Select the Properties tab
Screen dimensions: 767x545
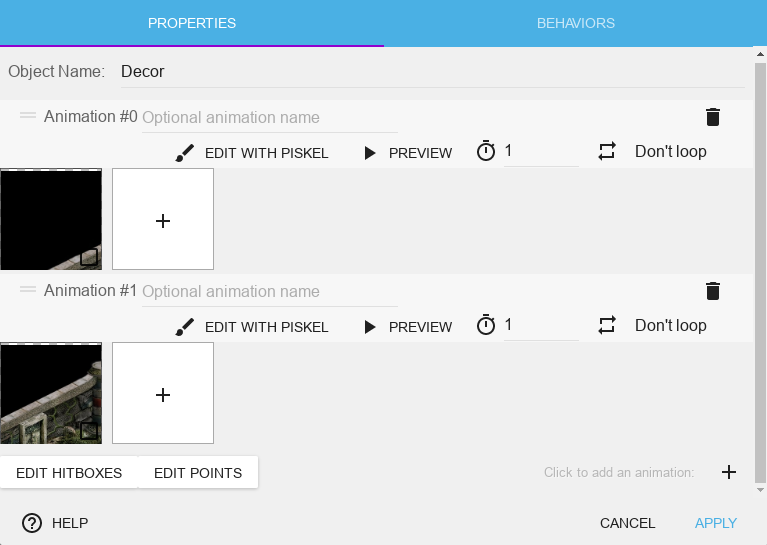click(x=191, y=23)
